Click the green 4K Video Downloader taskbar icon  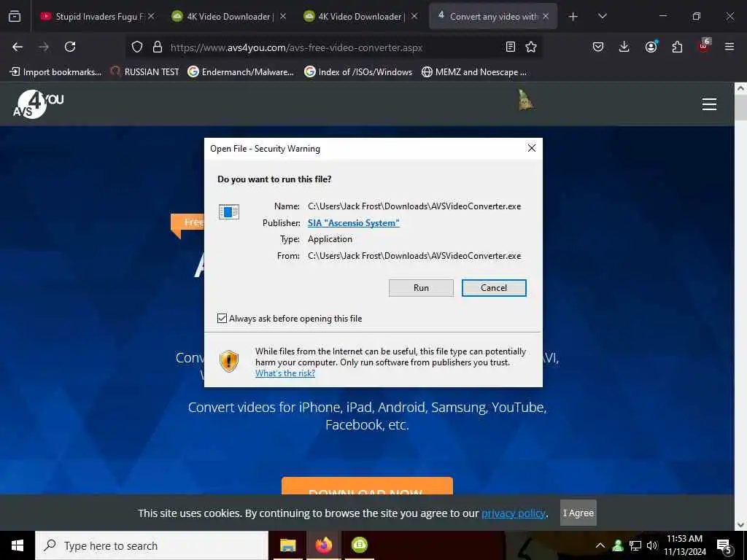tap(359, 545)
